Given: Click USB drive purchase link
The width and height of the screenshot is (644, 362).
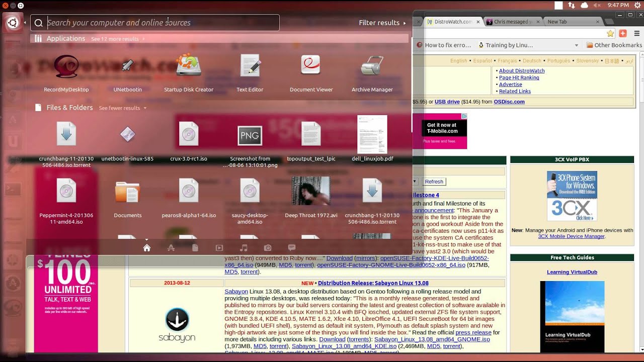Looking at the screenshot, I should [447, 102].
